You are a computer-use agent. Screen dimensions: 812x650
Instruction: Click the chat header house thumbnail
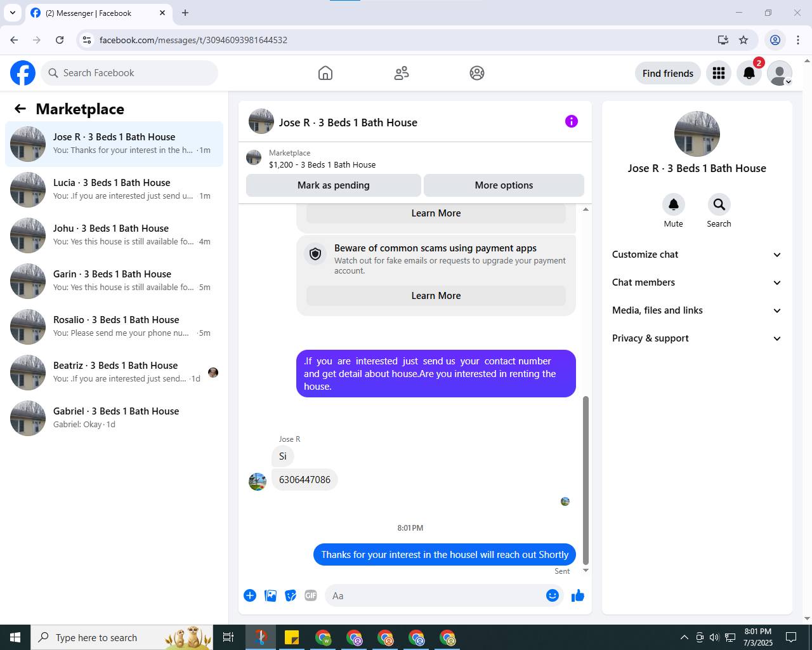pyautogui.click(x=261, y=121)
